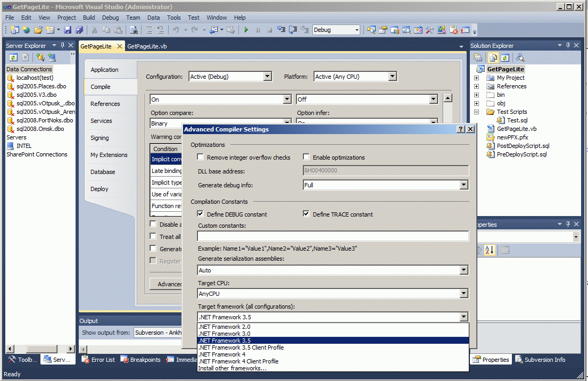Expand the My Project node
The image size is (588, 381).
pyautogui.click(x=476, y=78)
